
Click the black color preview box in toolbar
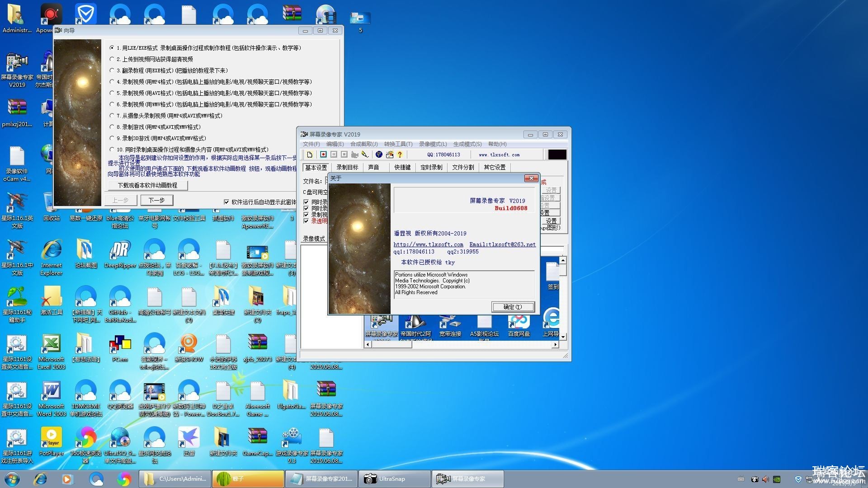[x=557, y=155]
